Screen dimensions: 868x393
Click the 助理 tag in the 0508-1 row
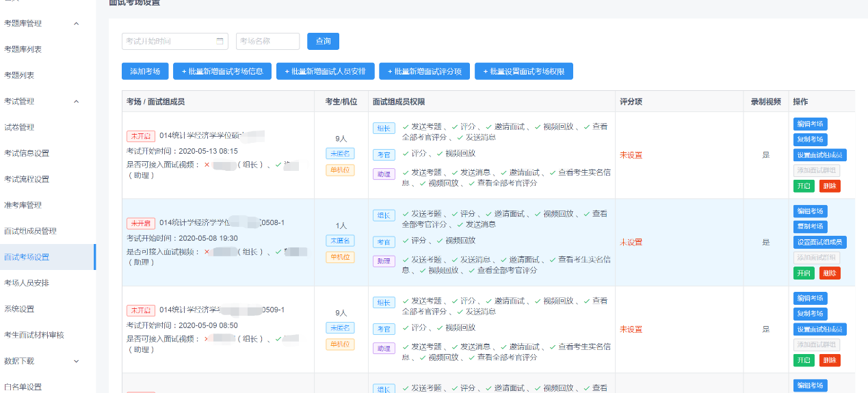[x=384, y=261]
